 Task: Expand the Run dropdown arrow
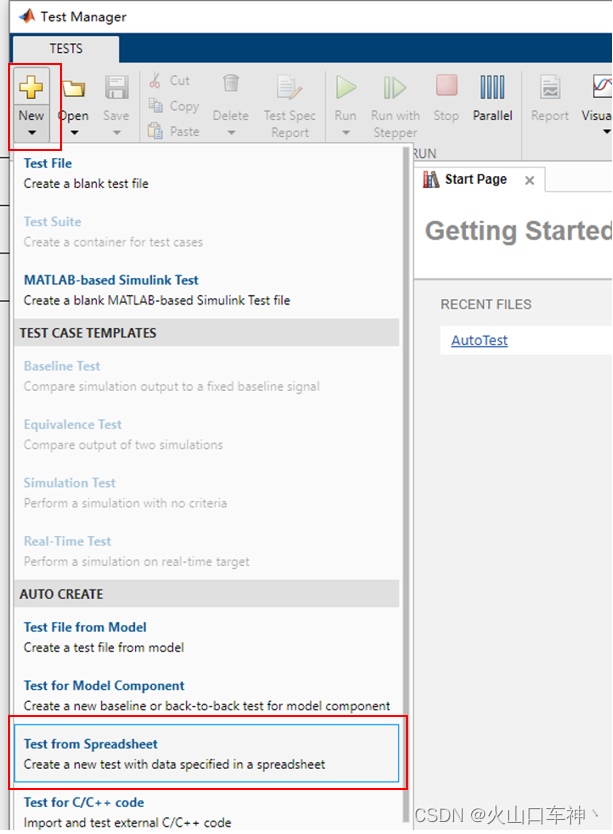point(346,132)
